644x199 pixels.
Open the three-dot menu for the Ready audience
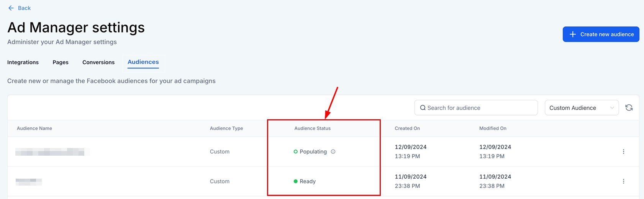pos(623,181)
